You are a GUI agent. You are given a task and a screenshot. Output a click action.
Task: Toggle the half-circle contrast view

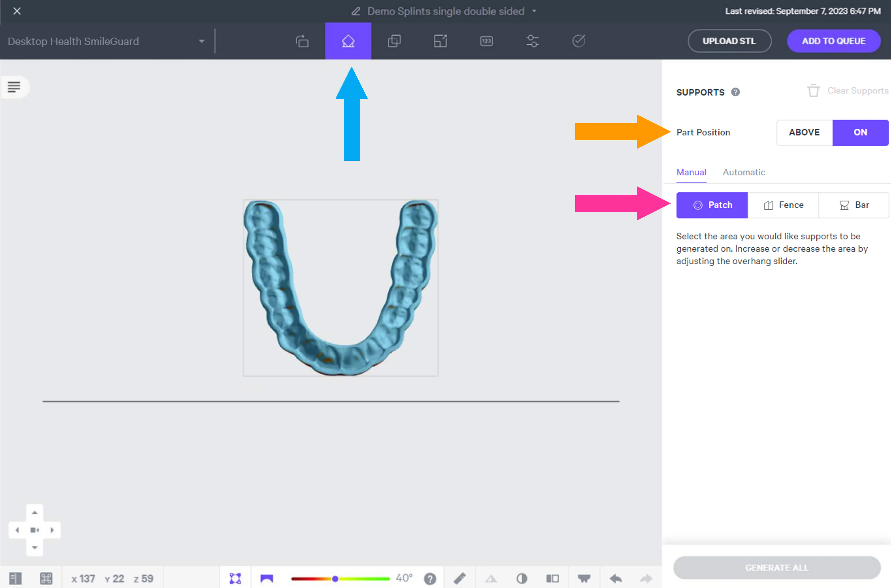click(x=522, y=579)
